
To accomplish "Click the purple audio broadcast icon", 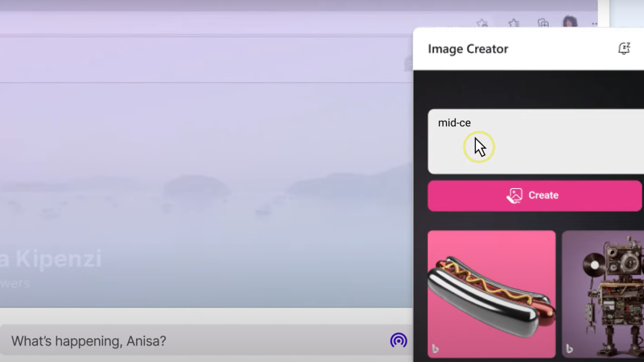I will pyautogui.click(x=398, y=341).
